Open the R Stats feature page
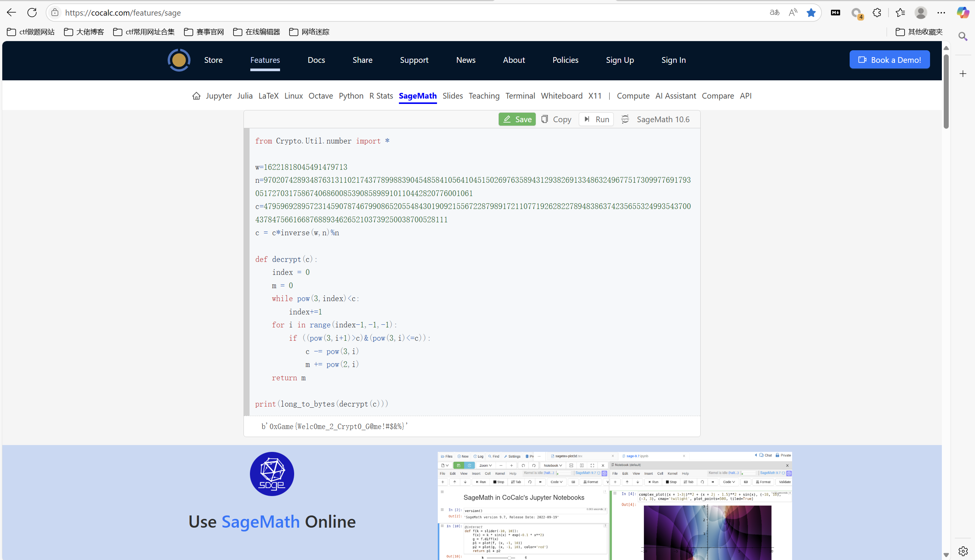This screenshot has width=975, height=560. 381,96
